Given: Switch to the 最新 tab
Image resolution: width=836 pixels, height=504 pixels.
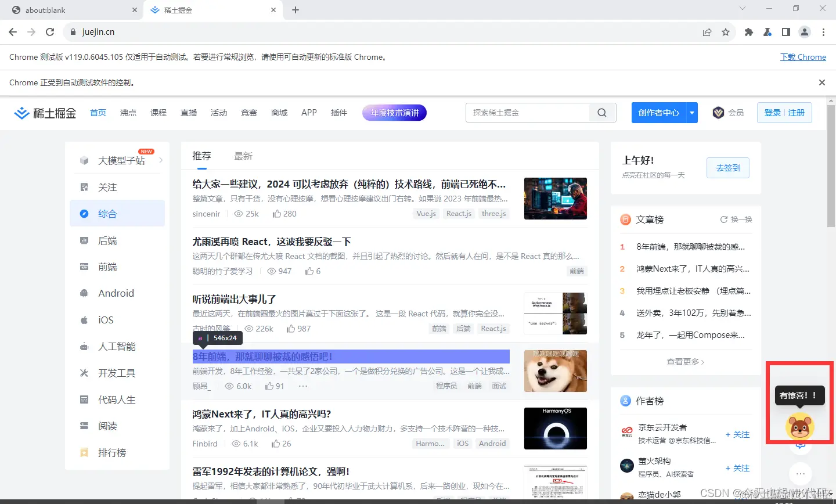Looking at the screenshot, I should [243, 155].
